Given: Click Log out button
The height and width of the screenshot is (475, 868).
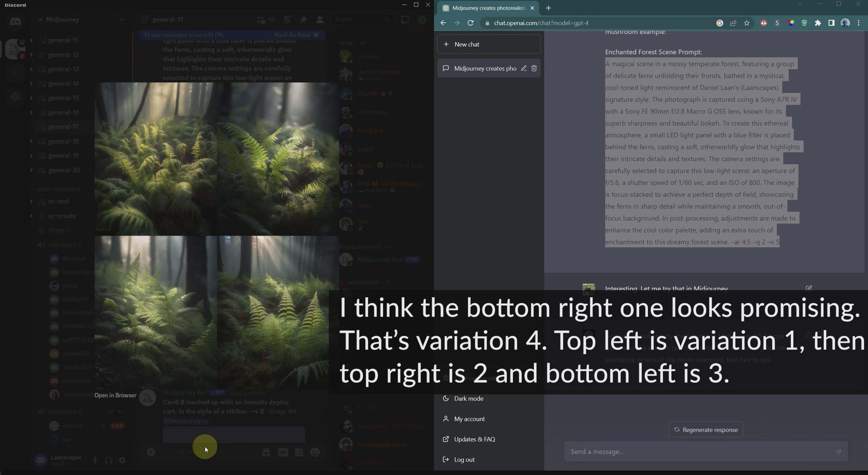Looking at the screenshot, I should tap(465, 459).
